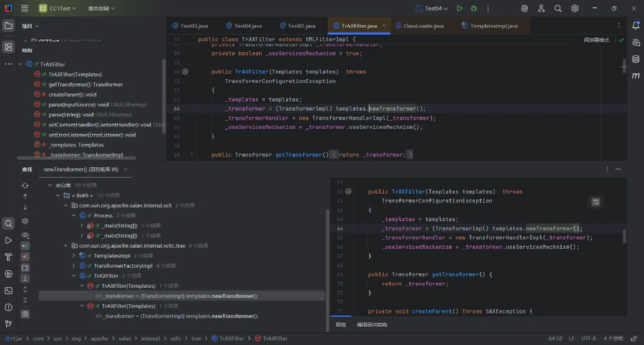644x345 pixels.
Task: Open the Git tool window icon
Action: (x=8, y=324)
